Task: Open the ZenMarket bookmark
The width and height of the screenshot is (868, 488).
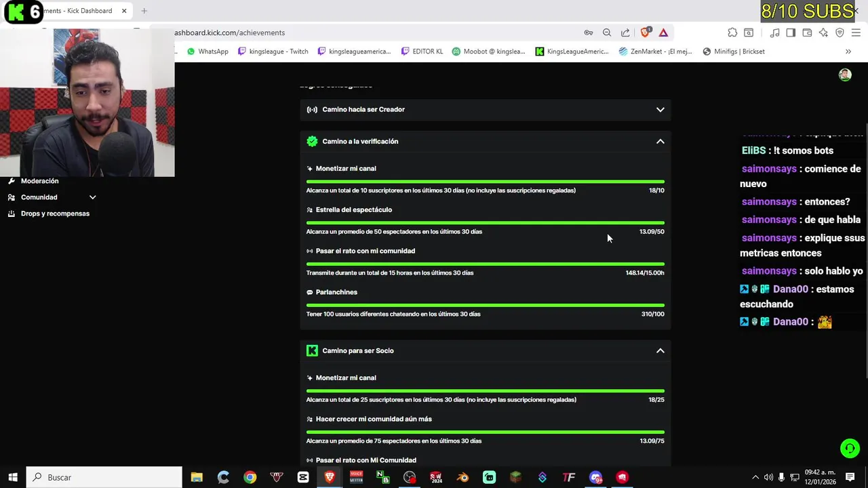Action: 657,52
